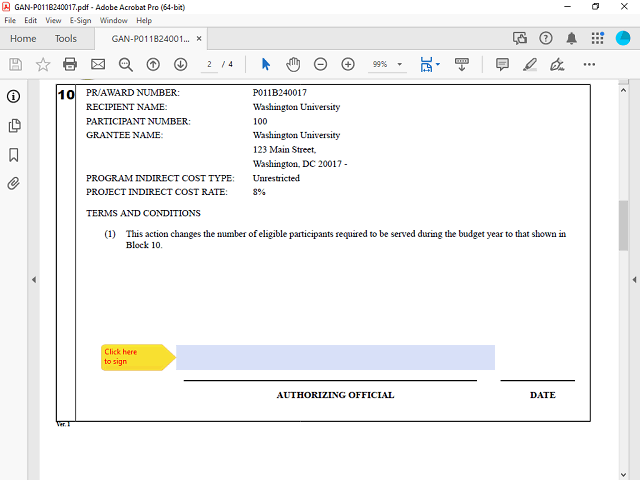The height and width of the screenshot is (480, 640).
Task: Switch to the Tools tab
Action: (x=66, y=38)
